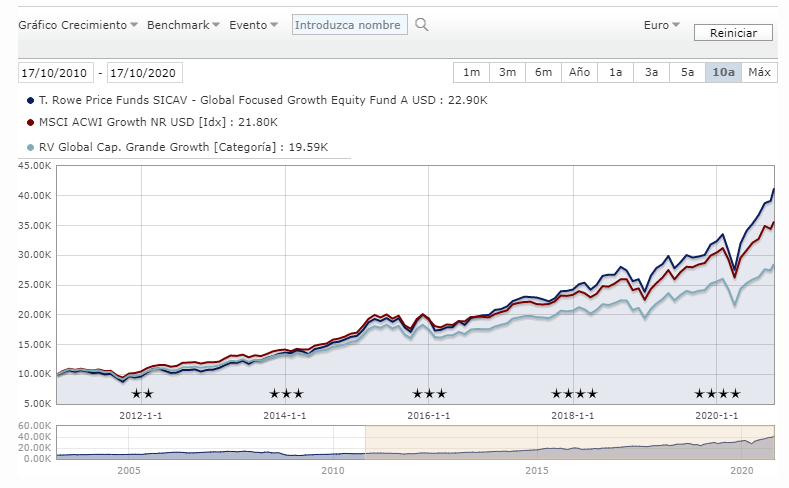This screenshot has width=789, height=488.
Task: Choose the Año period button
Action: pyautogui.click(x=579, y=72)
